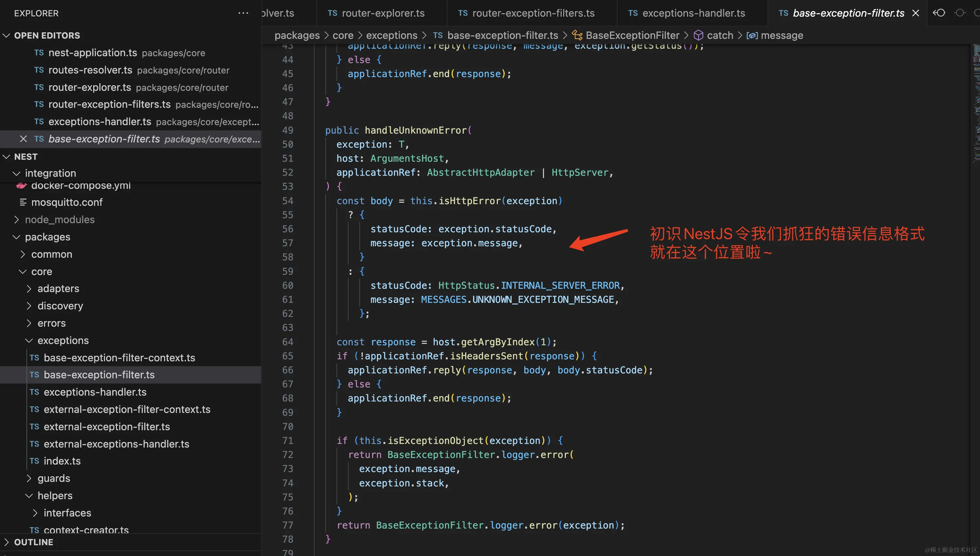Click BaseExceptionFilter class icon in breadcrumb
Image resolution: width=980 pixels, height=556 pixels.
[577, 35]
